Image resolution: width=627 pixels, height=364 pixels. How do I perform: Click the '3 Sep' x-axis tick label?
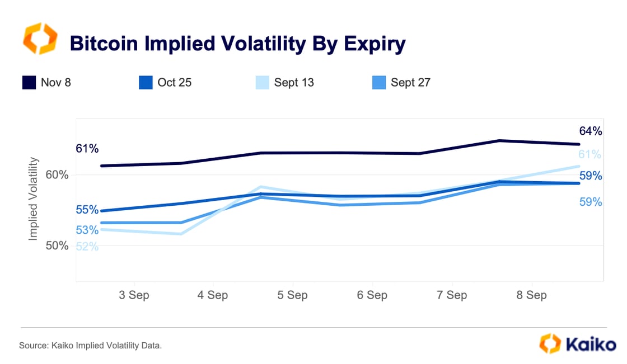click(134, 295)
